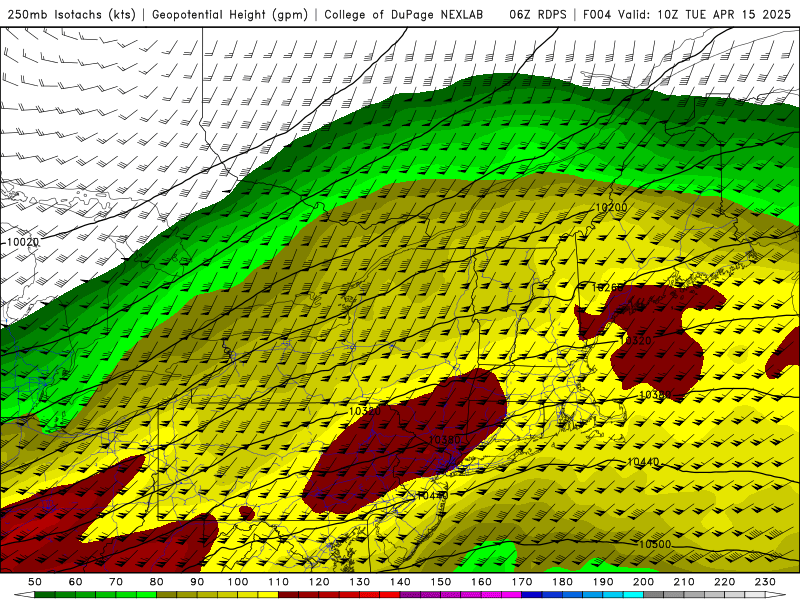Click the 150 knot color bar label
This screenshot has width=800, height=600.
pos(441,582)
